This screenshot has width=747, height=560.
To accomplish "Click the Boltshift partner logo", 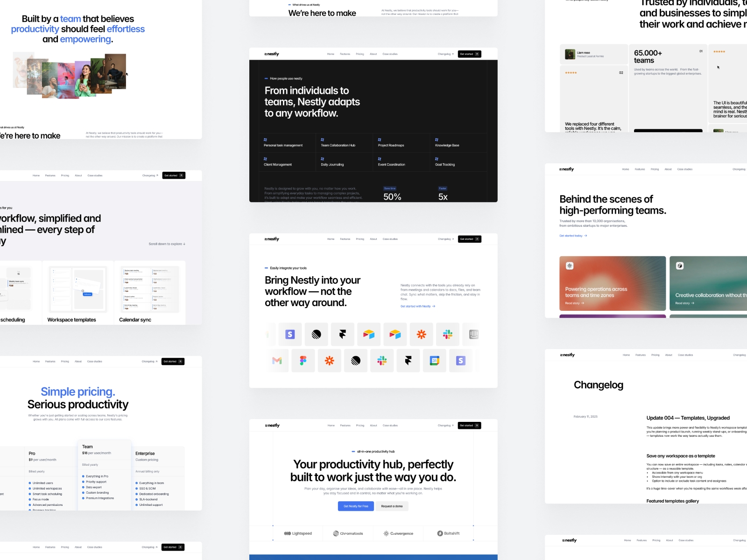I will 448,533.
